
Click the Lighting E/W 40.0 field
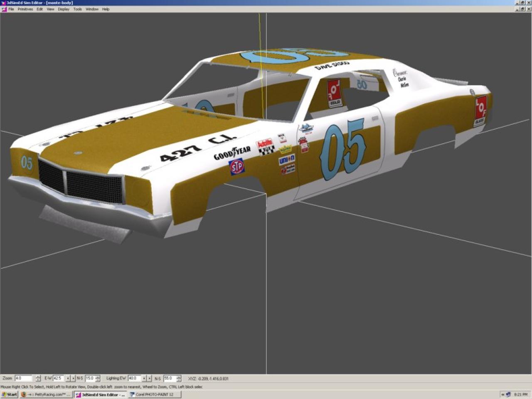point(134,378)
